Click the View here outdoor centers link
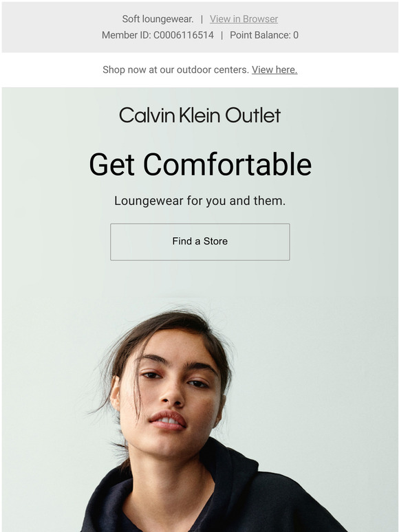This screenshot has height=532, width=399. tap(274, 69)
